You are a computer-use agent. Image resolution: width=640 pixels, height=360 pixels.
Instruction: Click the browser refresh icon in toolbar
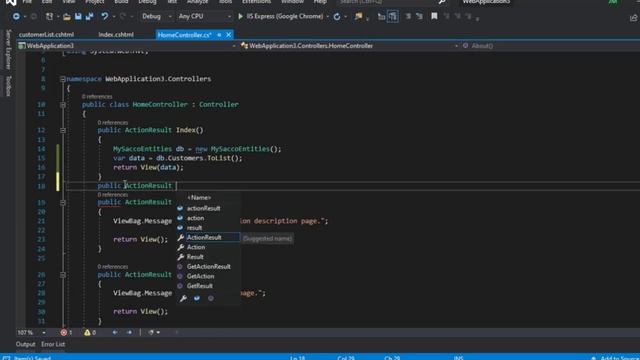pos(337,17)
